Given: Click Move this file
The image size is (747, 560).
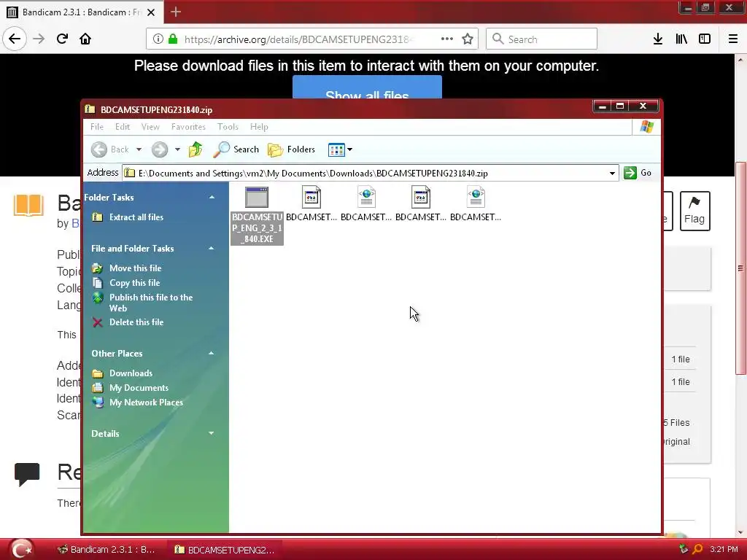Looking at the screenshot, I should click(135, 268).
